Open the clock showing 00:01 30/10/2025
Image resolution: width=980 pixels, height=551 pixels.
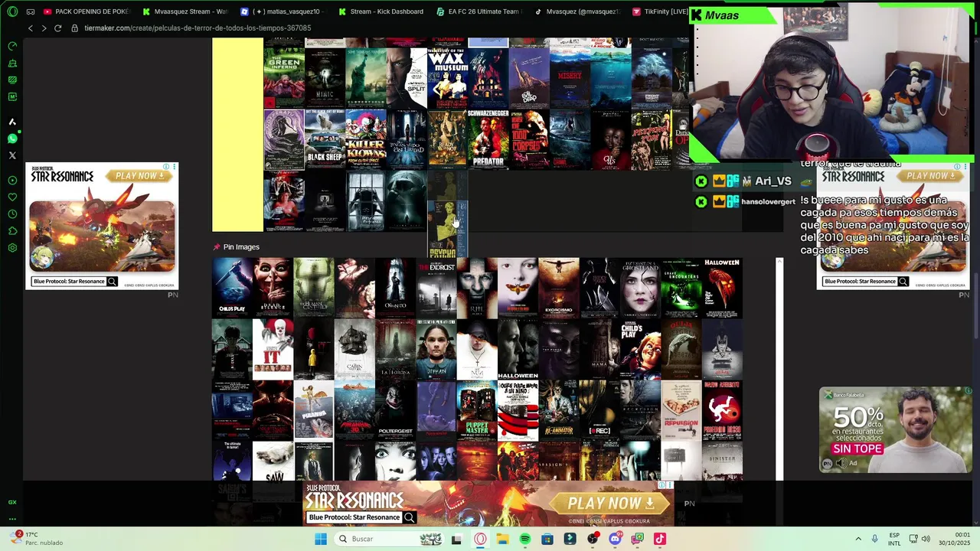click(x=955, y=539)
